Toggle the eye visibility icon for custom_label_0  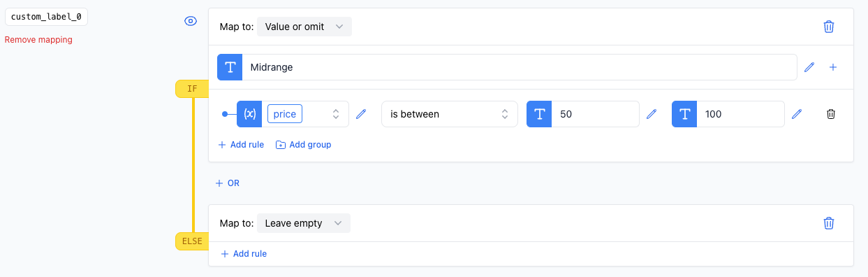pos(191,22)
